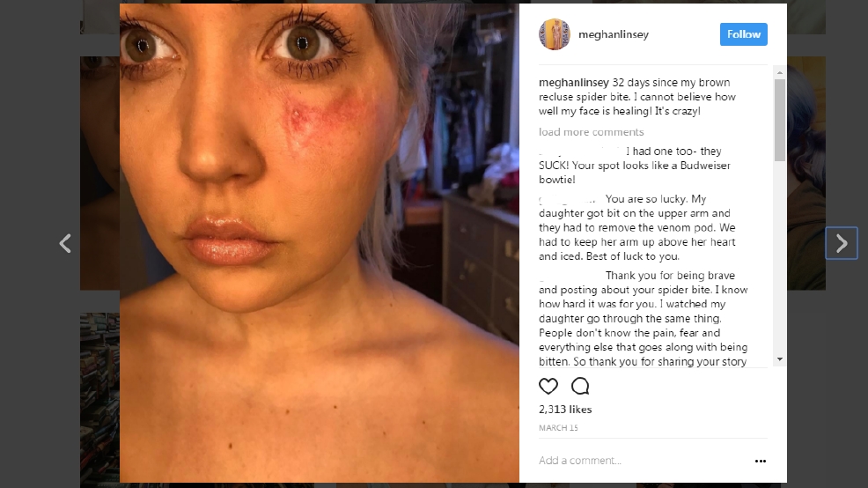Click the comments scrollbar thumb
Screen dimensions: 868x488
[x=779, y=120]
